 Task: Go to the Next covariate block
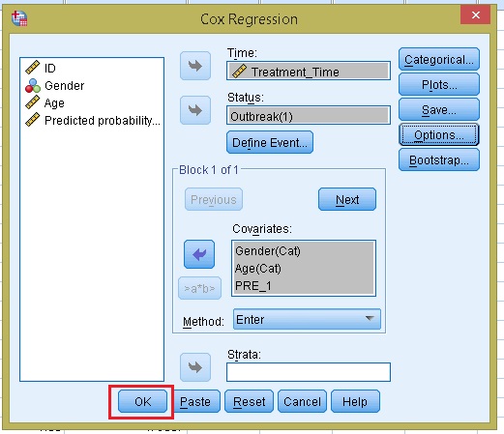coord(347,199)
